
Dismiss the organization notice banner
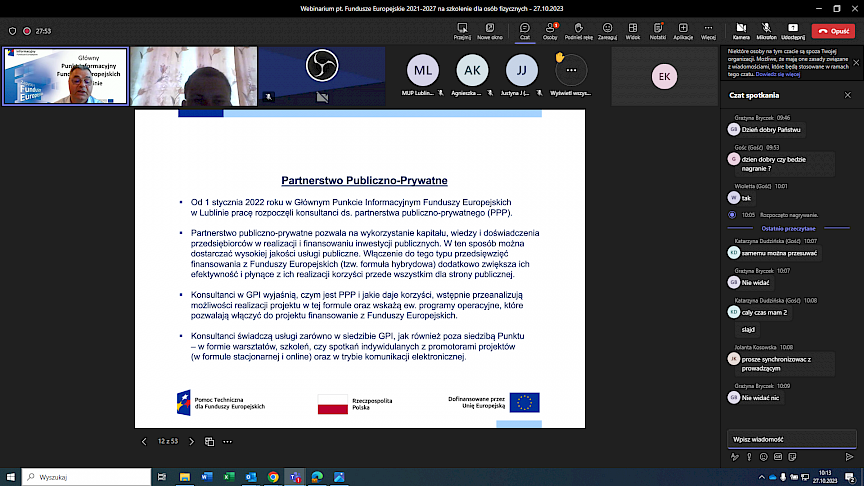click(x=856, y=63)
